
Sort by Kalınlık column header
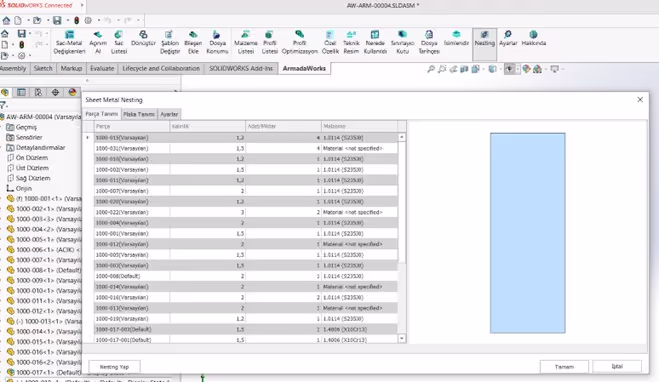coord(208,126)
